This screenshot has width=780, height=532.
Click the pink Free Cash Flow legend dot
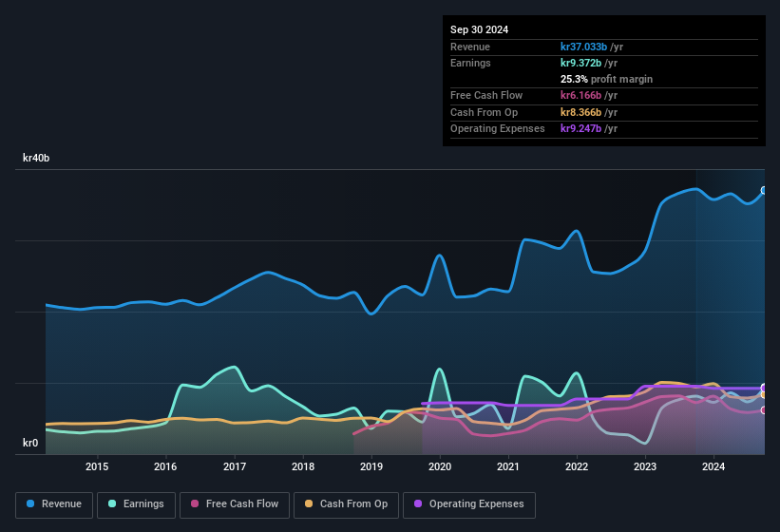[x=195, y=503]
